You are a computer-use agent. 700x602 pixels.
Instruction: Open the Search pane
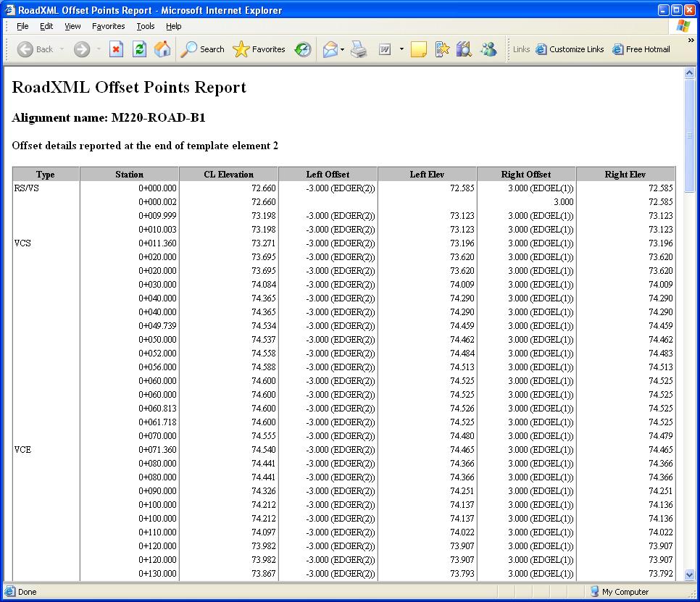[203, 49]
